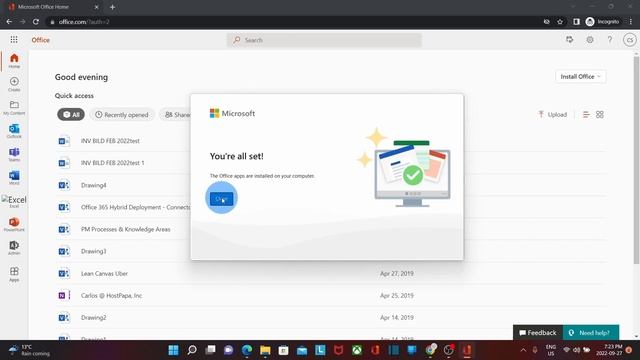Open the Feedback button
640x360 pixels.
pos(538,333)
